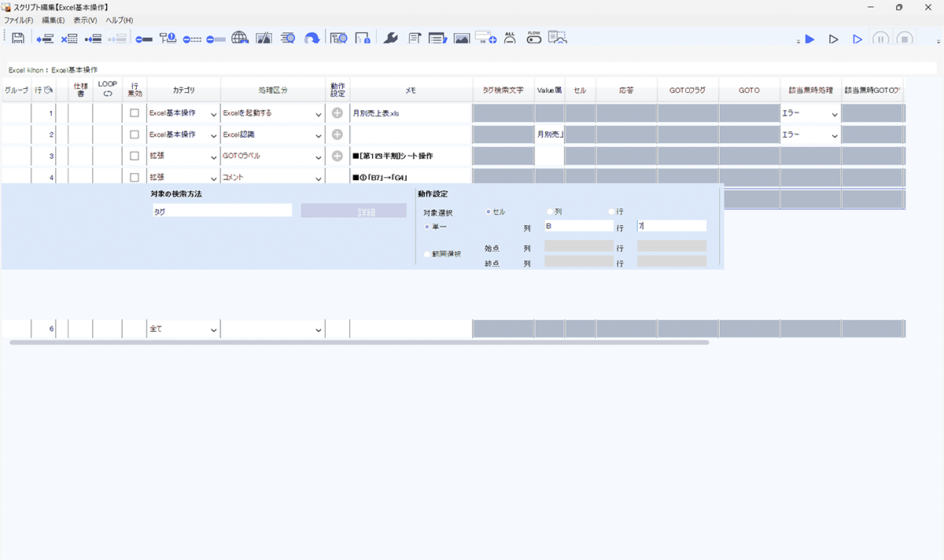Click the monitor with magnifier icon
The height and width of the screenshot is (560, 944).
339,38
